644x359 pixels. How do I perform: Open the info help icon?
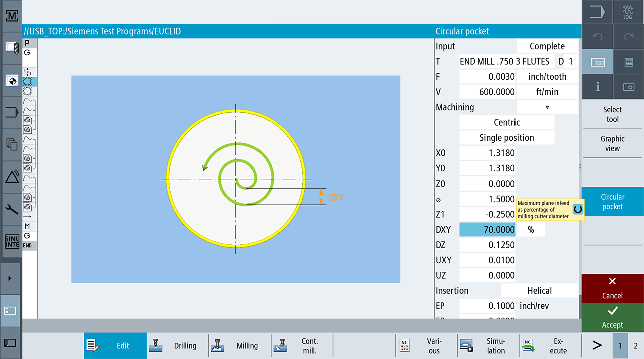pos(597,87)
